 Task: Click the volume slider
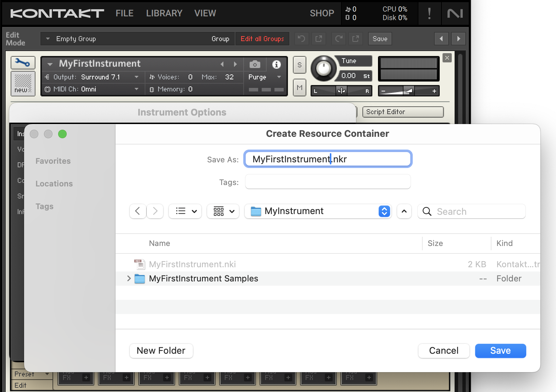tap(408, 91)
